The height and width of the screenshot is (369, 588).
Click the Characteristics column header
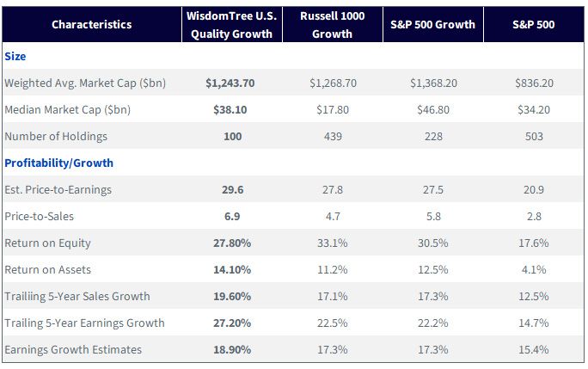[x=91, y=24]
